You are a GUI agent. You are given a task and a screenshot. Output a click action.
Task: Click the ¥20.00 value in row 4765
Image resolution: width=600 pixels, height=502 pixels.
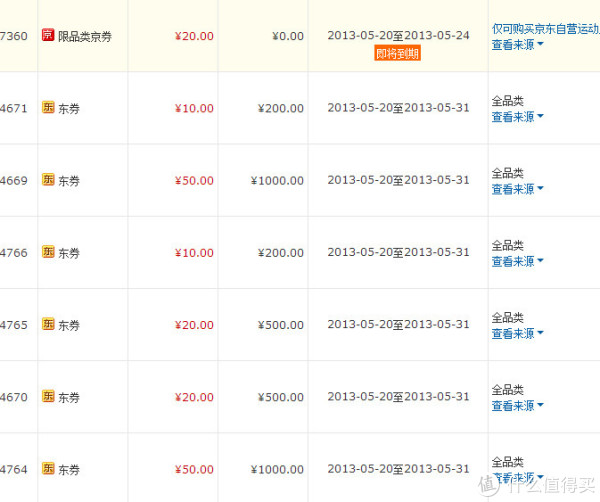194,325
